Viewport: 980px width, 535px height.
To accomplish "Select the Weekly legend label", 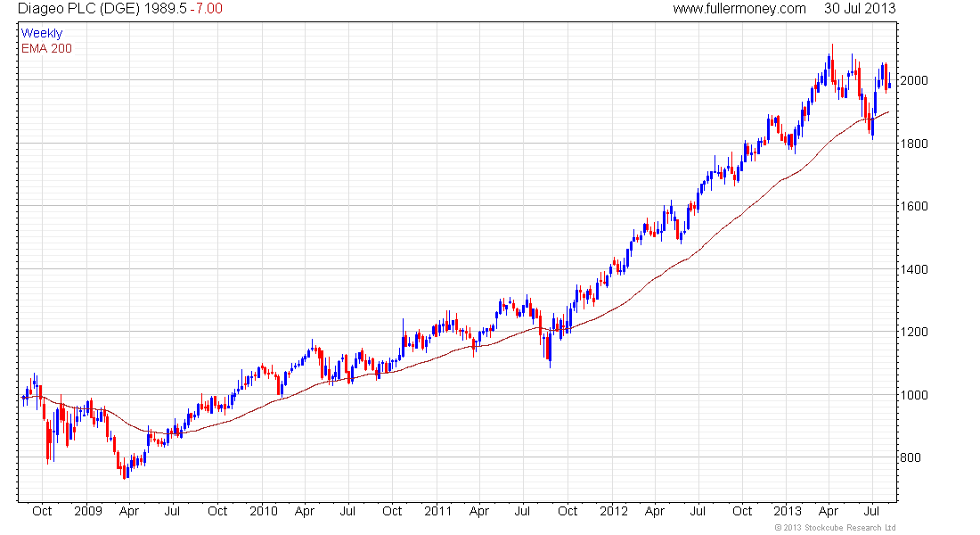I will point(42,33).
